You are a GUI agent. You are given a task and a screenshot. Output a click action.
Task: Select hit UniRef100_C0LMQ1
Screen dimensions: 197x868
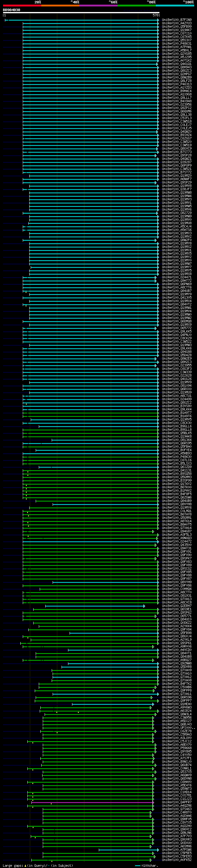[x=176, y=511]
